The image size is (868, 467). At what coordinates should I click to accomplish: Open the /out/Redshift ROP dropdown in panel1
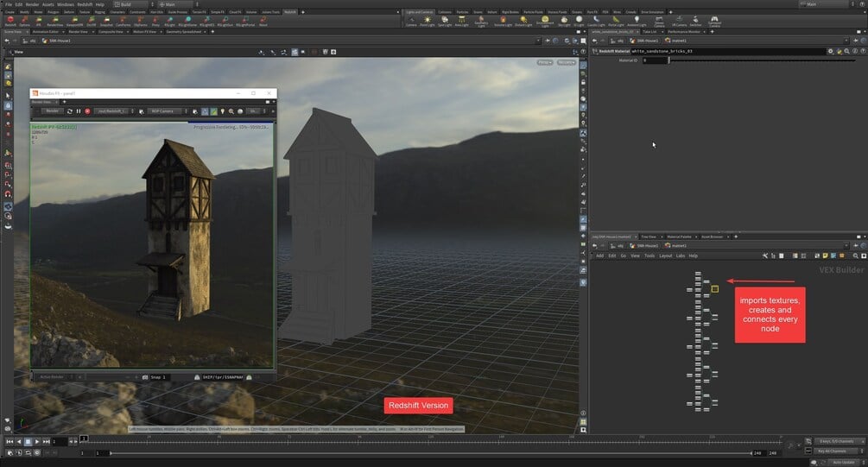[114, 111]
